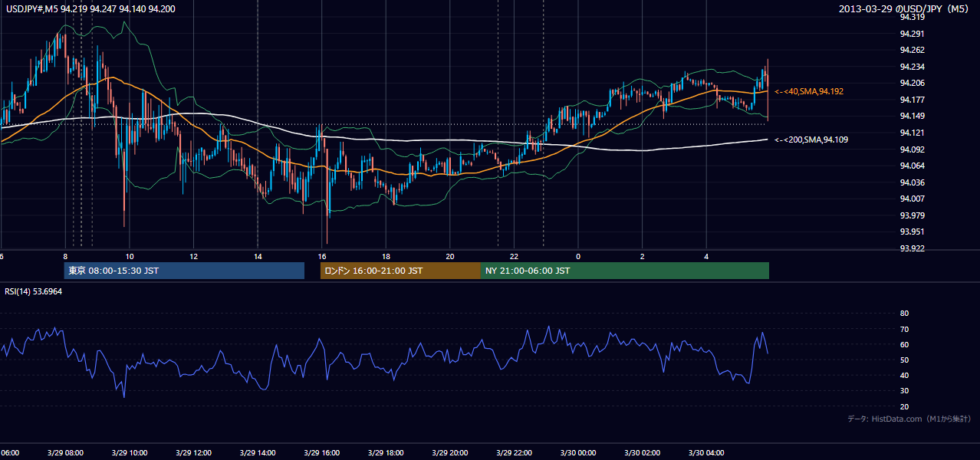Click the 3/30 00:00 time axis label
The image size is (980, 460).
(578, 452)
